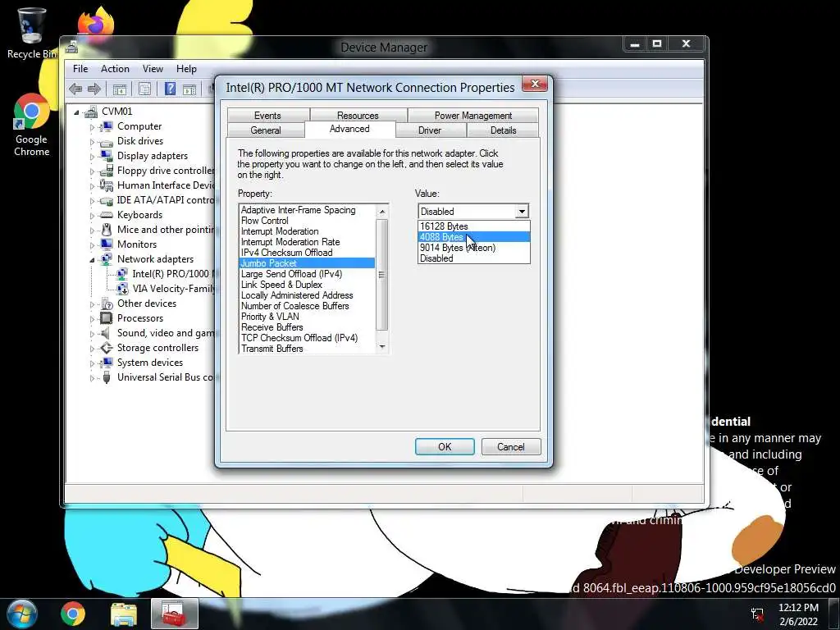Click the Monitors category icon
Viewport: 840px width, 630px height.
(107, 244)
